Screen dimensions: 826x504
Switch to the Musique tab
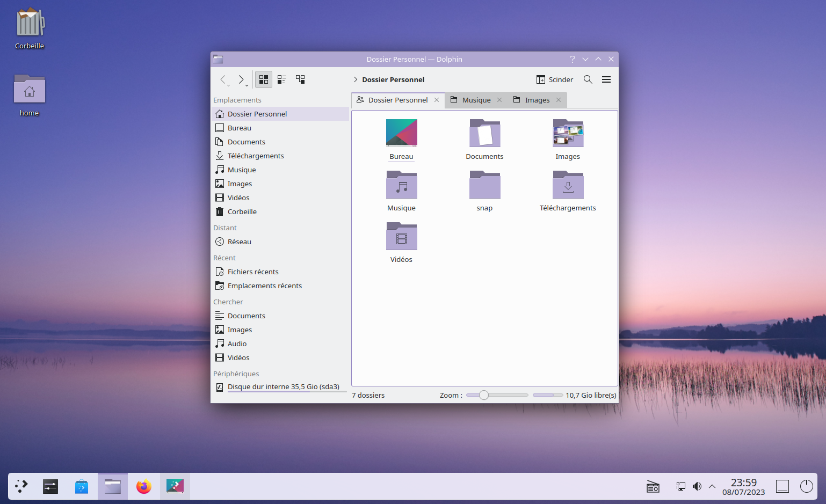coord(476,100)
